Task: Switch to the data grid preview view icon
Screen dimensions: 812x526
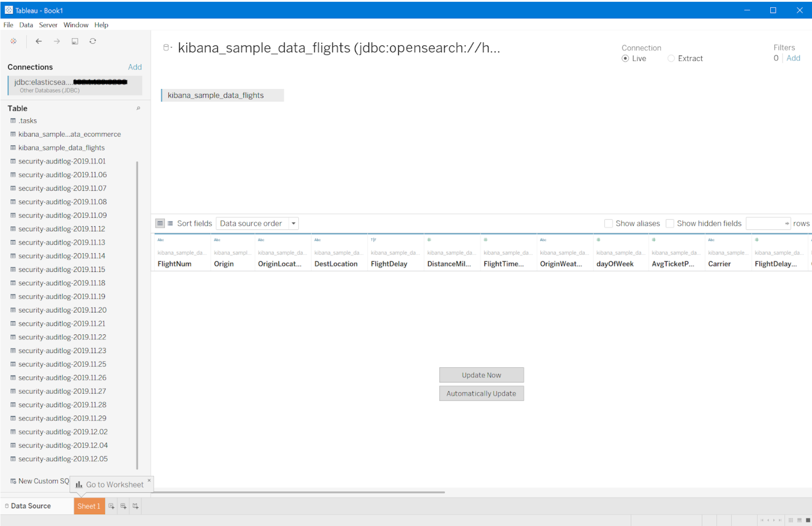Action: click(x=160, y=223)
